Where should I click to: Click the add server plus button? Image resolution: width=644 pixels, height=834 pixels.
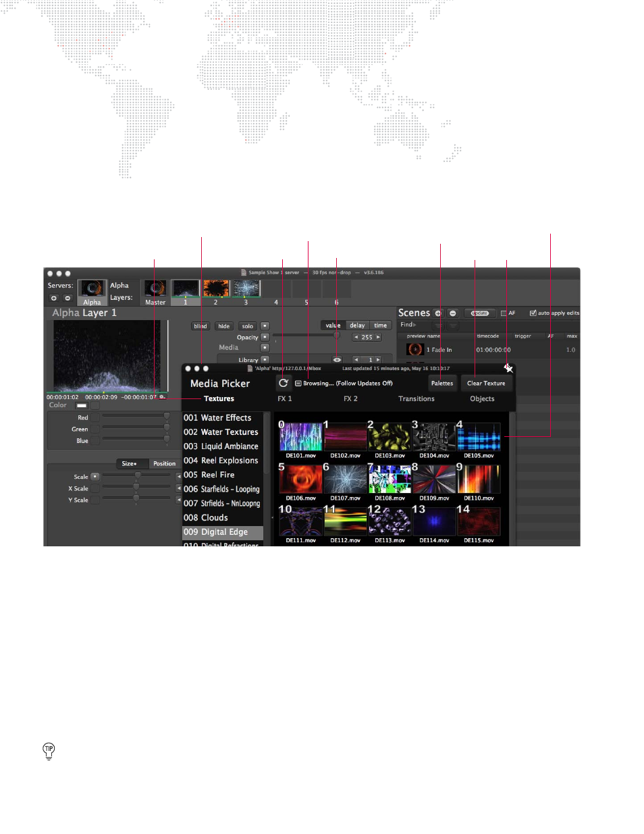coord(54,298)
